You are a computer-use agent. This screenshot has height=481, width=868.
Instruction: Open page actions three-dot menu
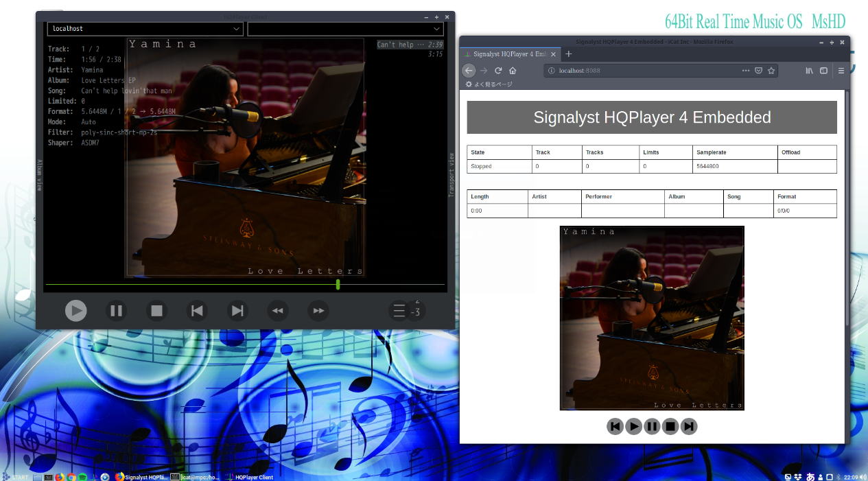[x=746, y=70]
